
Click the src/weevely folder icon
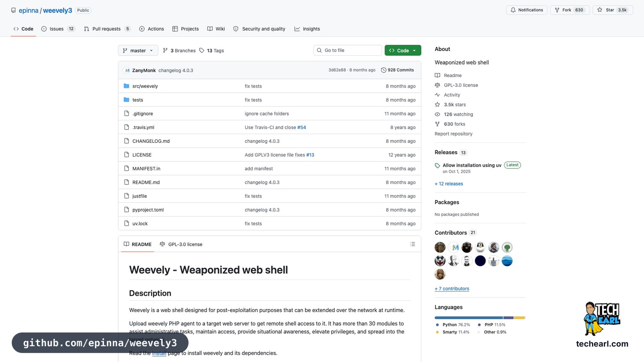(x=126, y=86)
